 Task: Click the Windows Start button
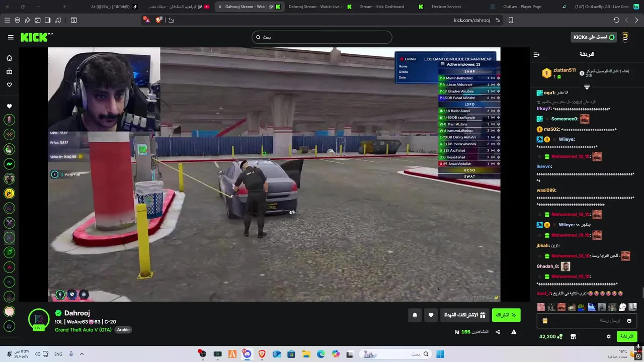point(440,354)
